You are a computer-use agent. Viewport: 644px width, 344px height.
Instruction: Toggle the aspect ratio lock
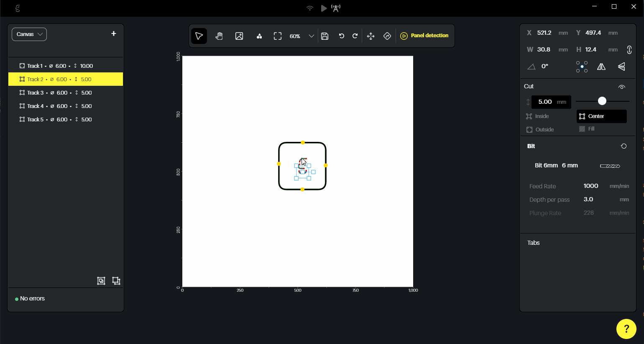(x=629, y=50)
